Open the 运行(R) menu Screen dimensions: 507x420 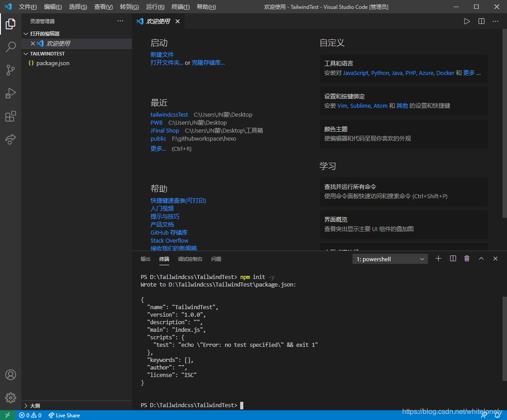pos(155,7)
